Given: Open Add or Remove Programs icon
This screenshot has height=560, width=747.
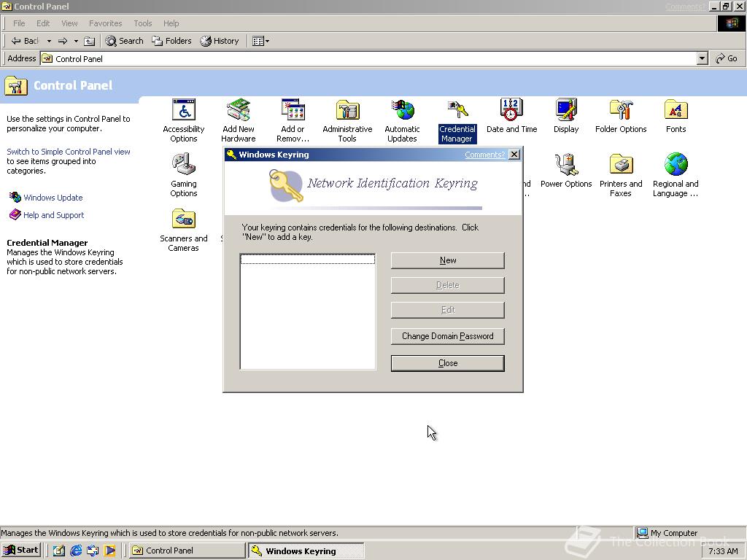Looking at the screenshot, I should pyautogui.click(x=293, y=120).
